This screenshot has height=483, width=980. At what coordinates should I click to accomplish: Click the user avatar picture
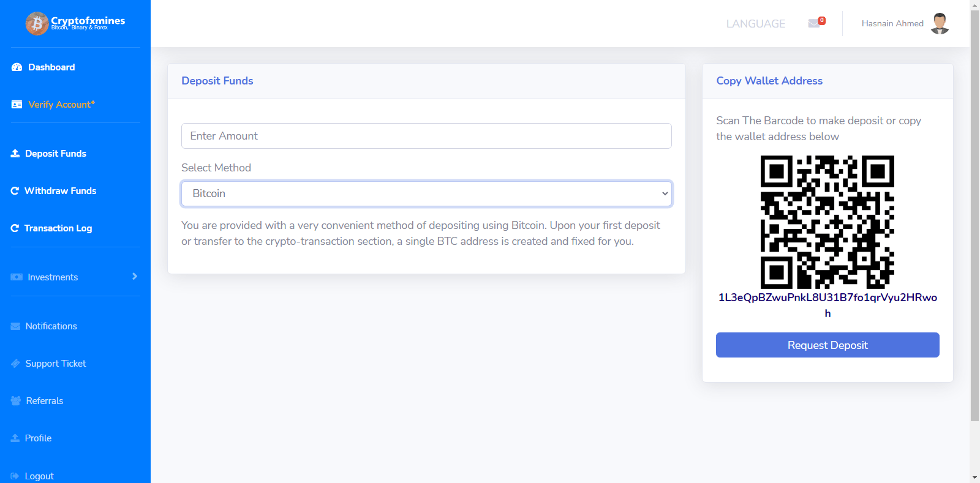pos(940,23)
